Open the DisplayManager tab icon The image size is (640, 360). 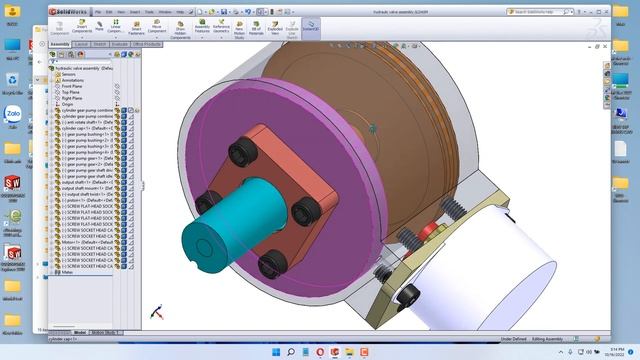[x=81, y=54]
